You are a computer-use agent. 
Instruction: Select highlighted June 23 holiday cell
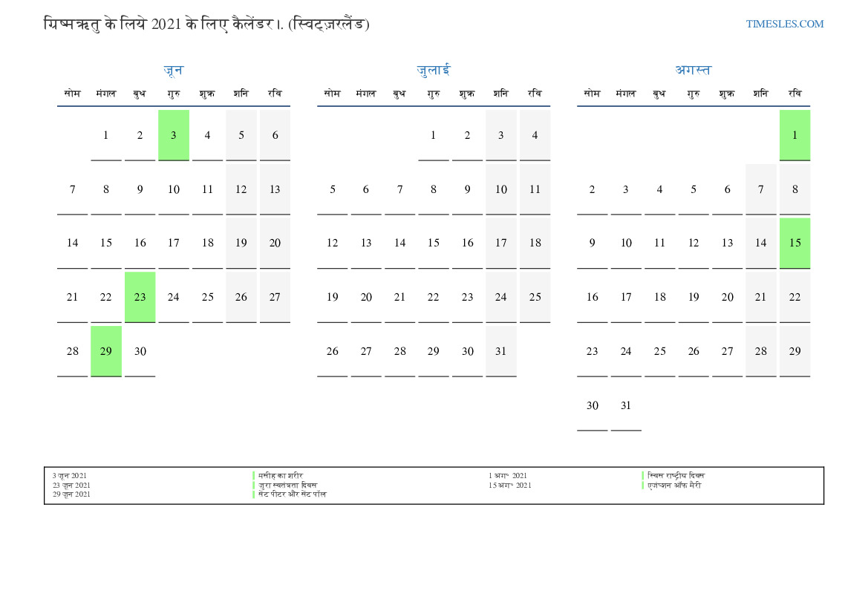point(140,297)
